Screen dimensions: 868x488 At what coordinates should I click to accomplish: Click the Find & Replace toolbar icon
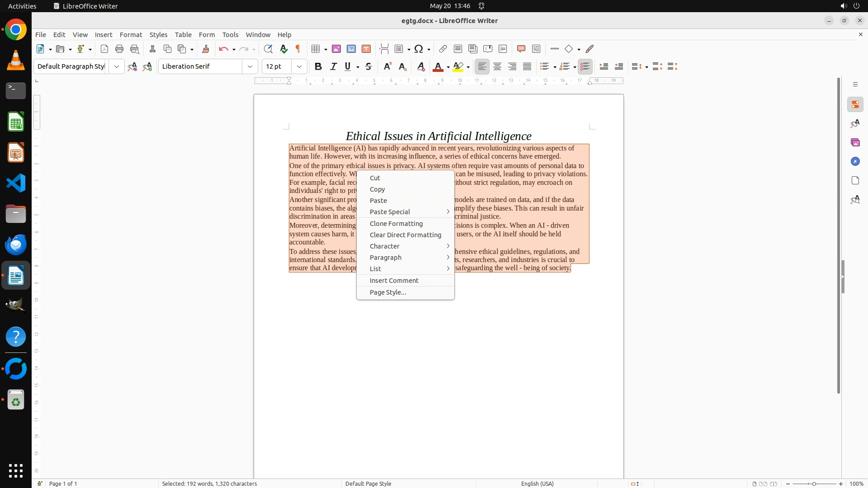(x=268, y=49)
